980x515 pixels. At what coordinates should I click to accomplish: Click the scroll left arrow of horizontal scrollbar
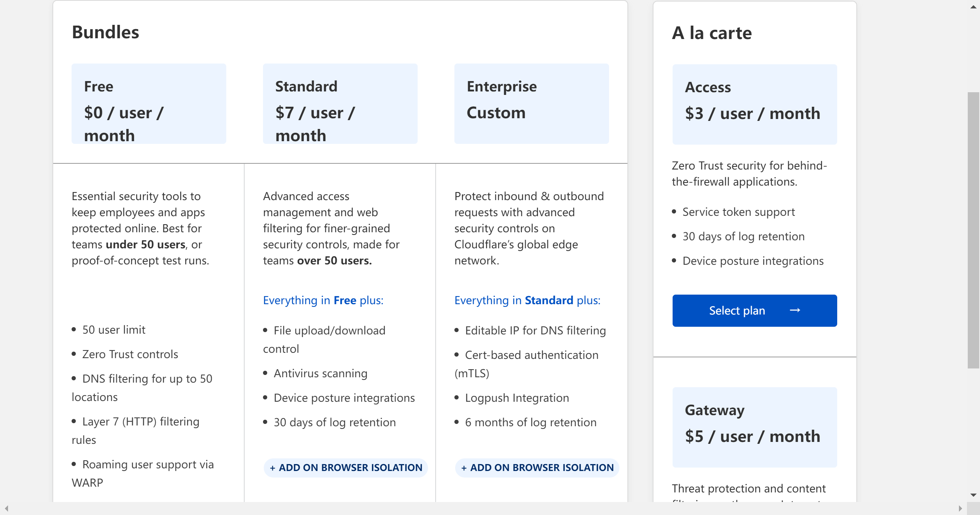pyautogui.click(x=7, y=508)
